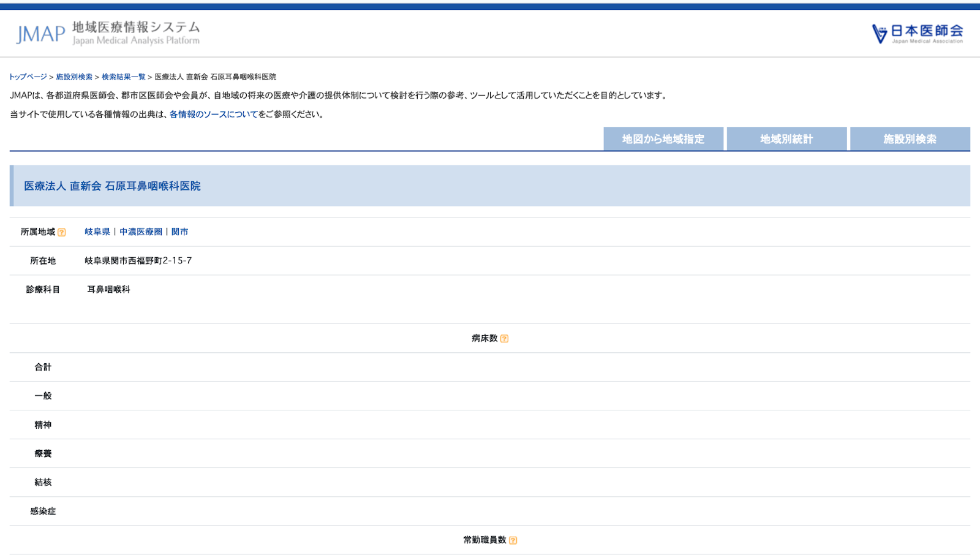Viewport: 980px width, 558px height.
Task: Click the 合計 row label
Action: point(43,368)
